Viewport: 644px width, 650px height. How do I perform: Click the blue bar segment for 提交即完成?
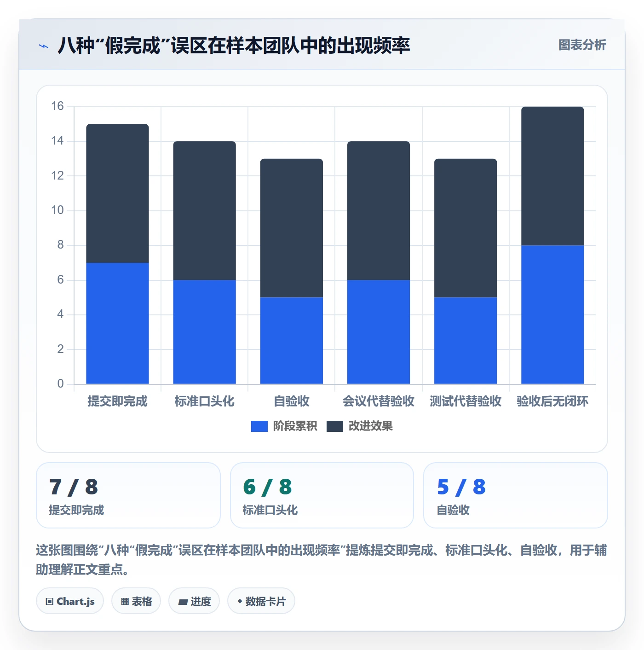click(117, 323)
